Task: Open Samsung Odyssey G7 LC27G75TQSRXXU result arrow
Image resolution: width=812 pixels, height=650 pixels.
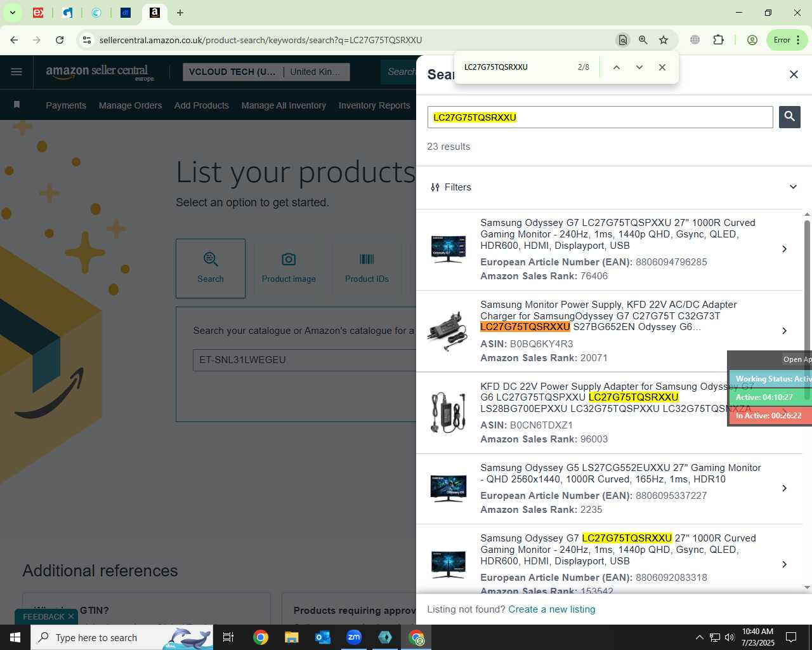Action: click(x=785, y=564)
